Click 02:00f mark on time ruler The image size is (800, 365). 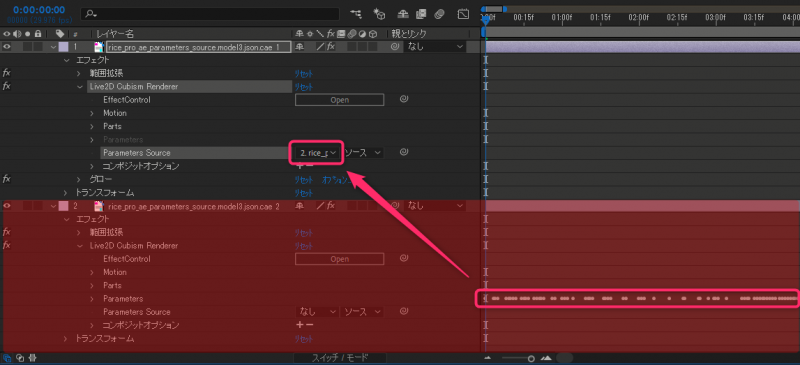(638, 17)
